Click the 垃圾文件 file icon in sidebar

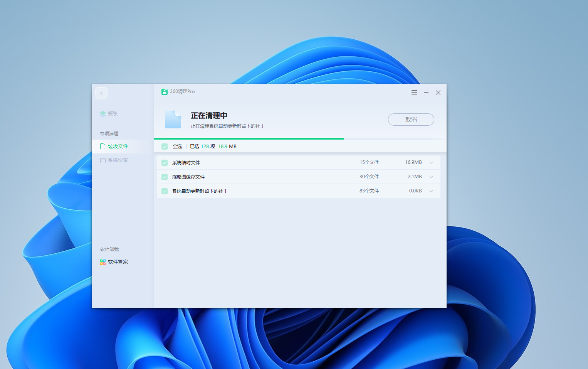(x=103, y=147)
